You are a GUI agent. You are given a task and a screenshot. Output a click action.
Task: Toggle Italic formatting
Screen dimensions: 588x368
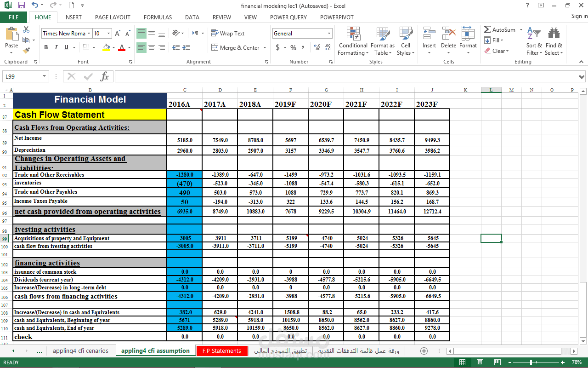pyautogui.click(x=56, y=47)
